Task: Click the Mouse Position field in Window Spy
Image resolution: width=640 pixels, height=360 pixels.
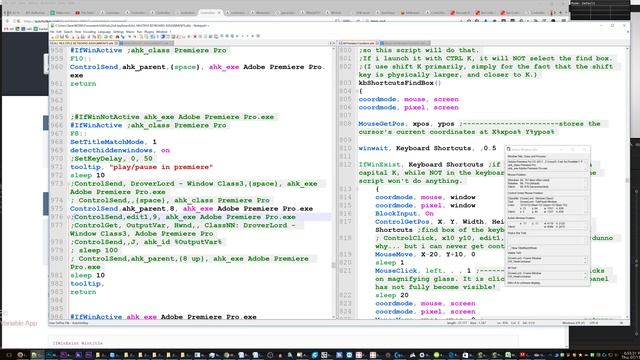Action: coord(547,183)
